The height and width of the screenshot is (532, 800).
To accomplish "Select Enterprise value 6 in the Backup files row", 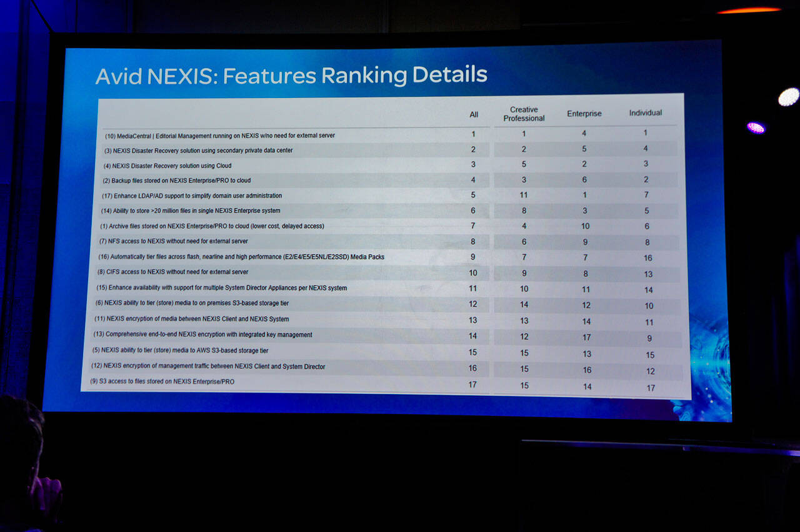I will (585, 179).
